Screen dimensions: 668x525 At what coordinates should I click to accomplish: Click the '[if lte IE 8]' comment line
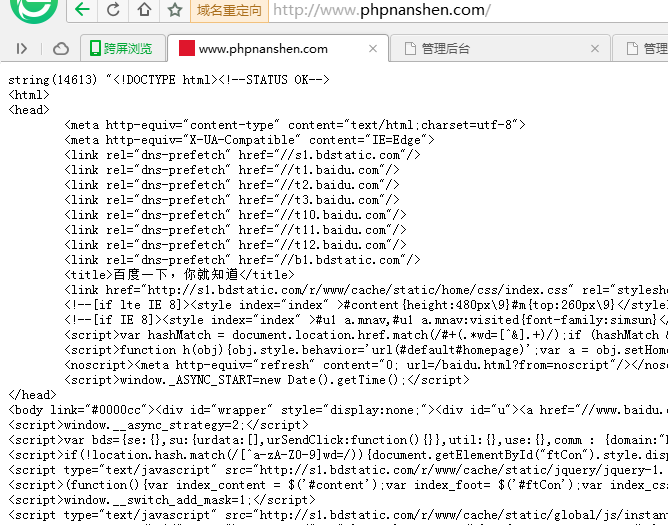(366, 305)
